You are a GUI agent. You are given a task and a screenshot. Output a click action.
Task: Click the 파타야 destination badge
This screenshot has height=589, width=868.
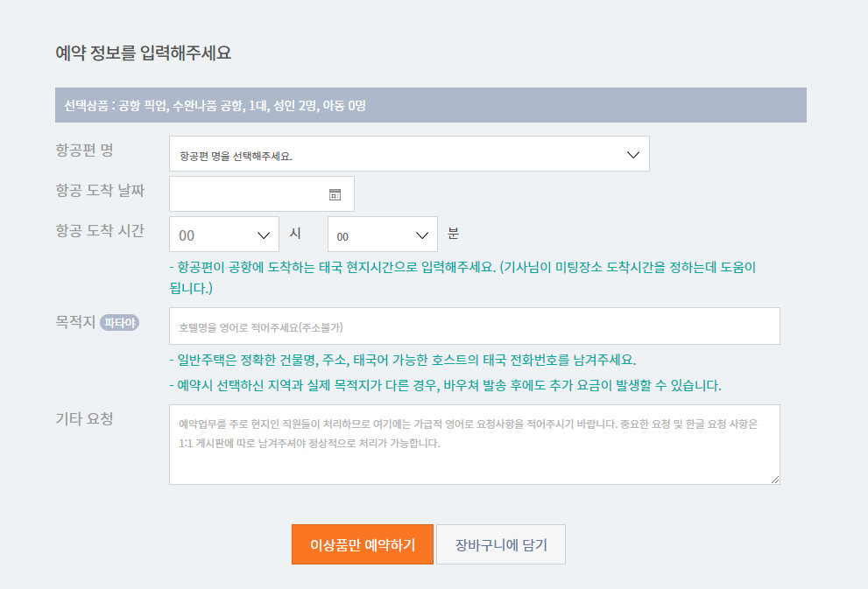point(120,322)
